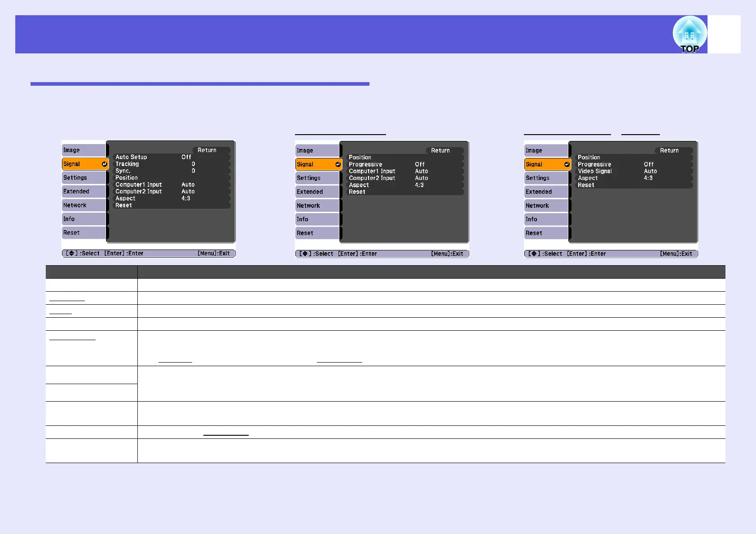Click Return in the Video Signal menu
This screenshot has height=534, width=756.
point(673,151)
